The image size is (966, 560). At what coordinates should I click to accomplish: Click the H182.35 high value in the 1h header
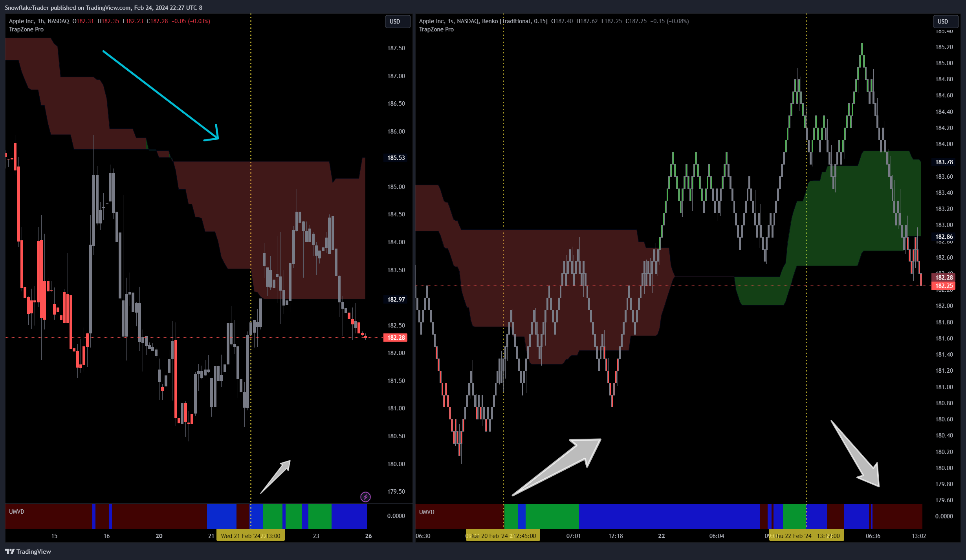(x=108, y=21)
